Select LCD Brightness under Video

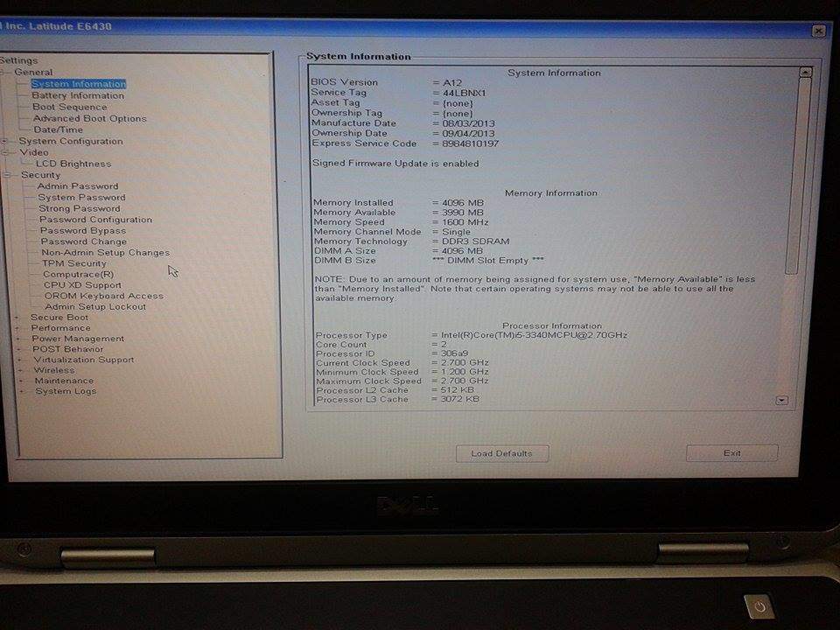point(73,164)
